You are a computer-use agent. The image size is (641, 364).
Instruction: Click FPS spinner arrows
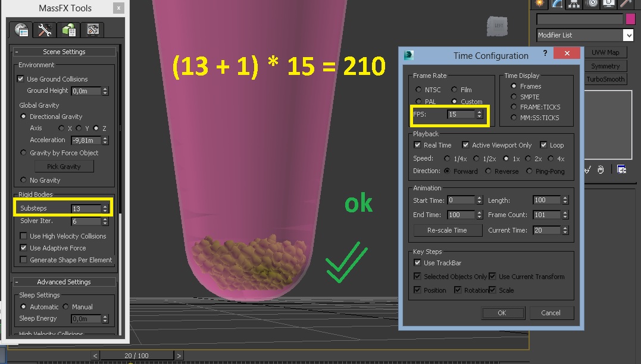coord(480,114)
